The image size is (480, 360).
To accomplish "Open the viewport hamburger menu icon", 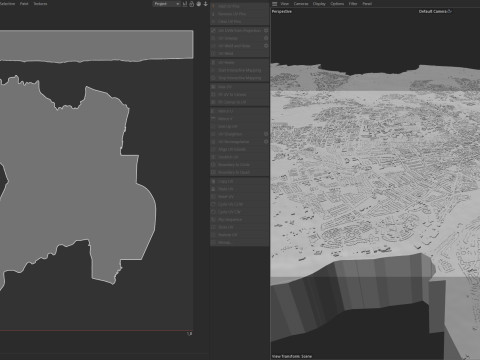I will coord(274,4).
